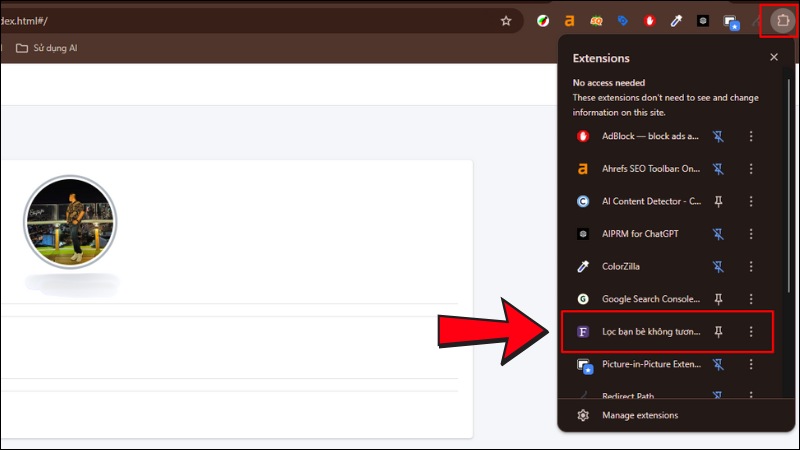The height and width of the screenshot is (450, 800).
Task: Bookmark this page with the star icon
Action: point(506,20)
